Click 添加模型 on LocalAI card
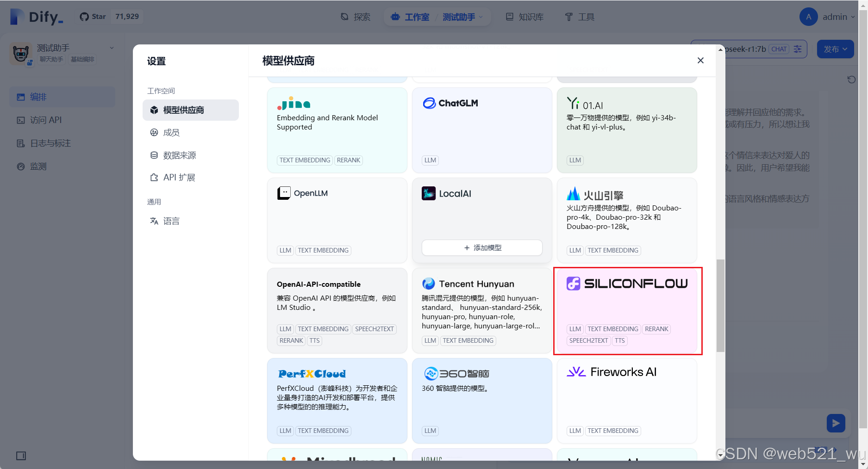This screenshot has height=469, width=868. pos(482,247)
